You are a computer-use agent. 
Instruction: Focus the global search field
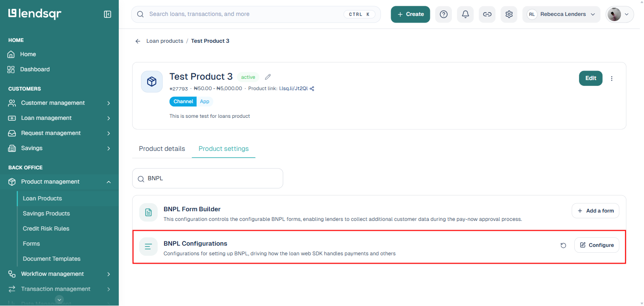click(x=256, y=14)
